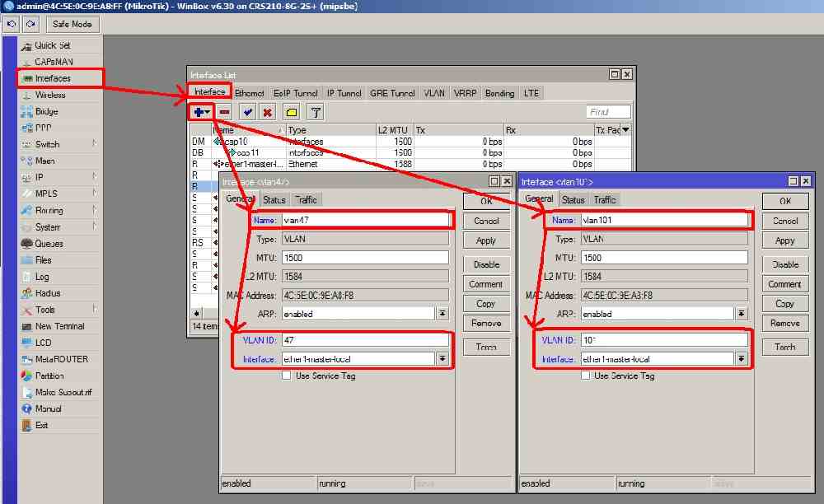Toggle the Safe Mode button
The image size is (824, 504).
click(x=72, y=25)
